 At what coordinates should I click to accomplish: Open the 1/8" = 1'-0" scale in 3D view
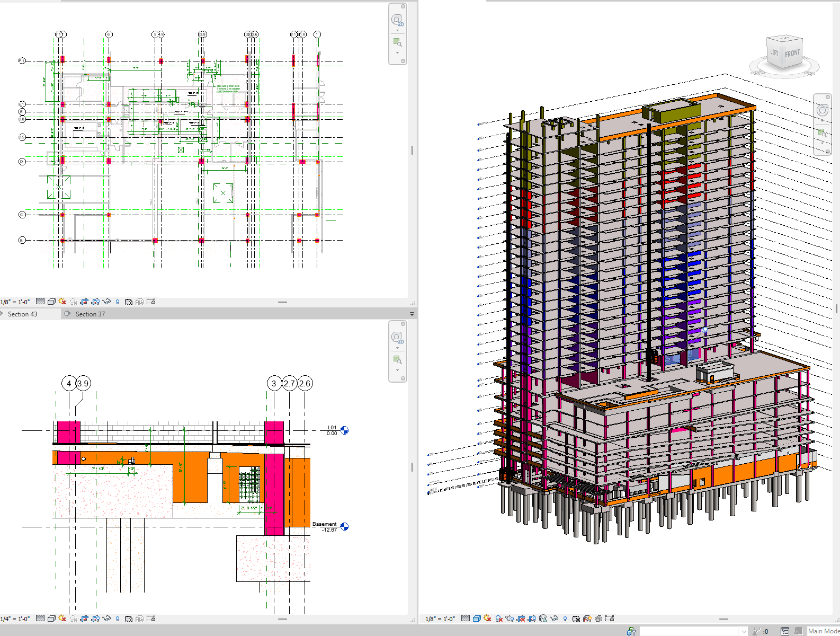tap(440, 619)
